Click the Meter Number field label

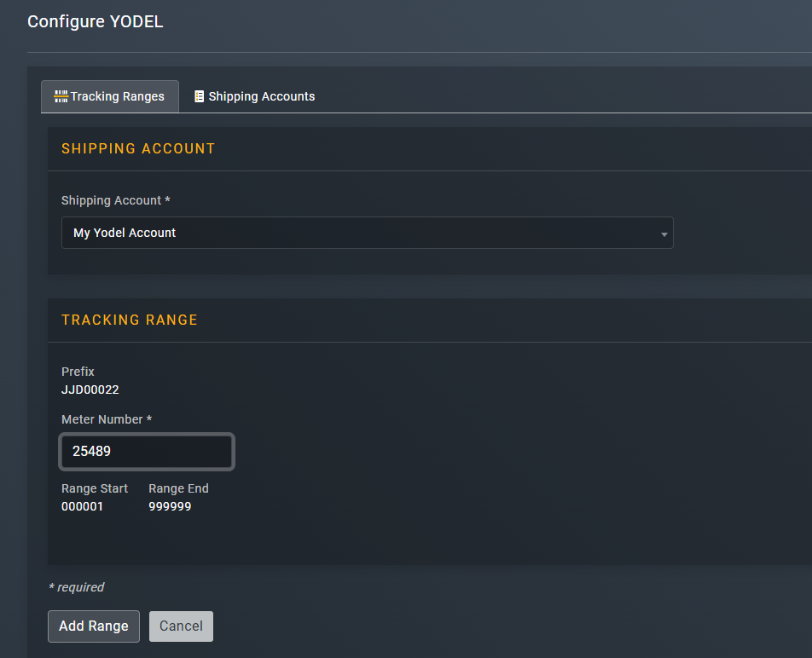107,419
